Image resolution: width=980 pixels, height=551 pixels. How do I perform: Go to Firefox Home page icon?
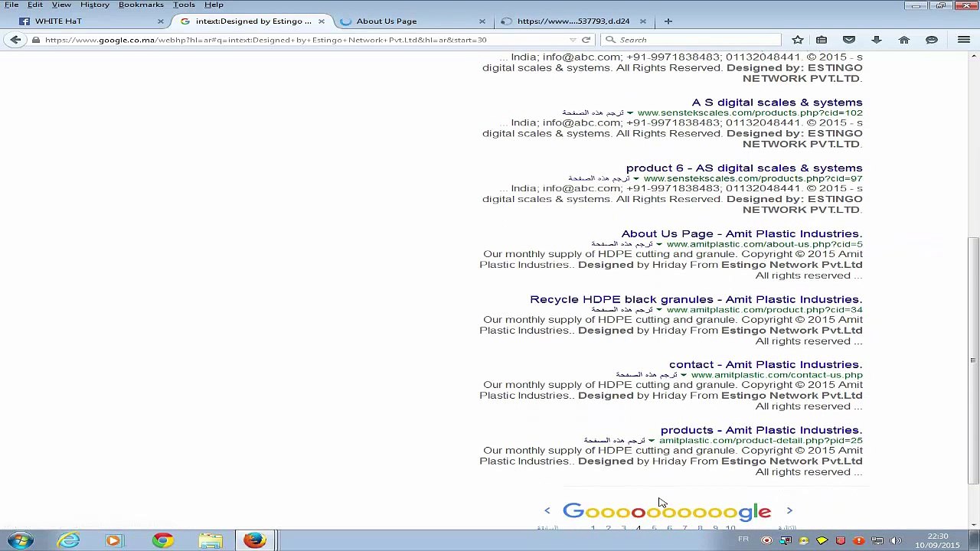pos(904,40)
